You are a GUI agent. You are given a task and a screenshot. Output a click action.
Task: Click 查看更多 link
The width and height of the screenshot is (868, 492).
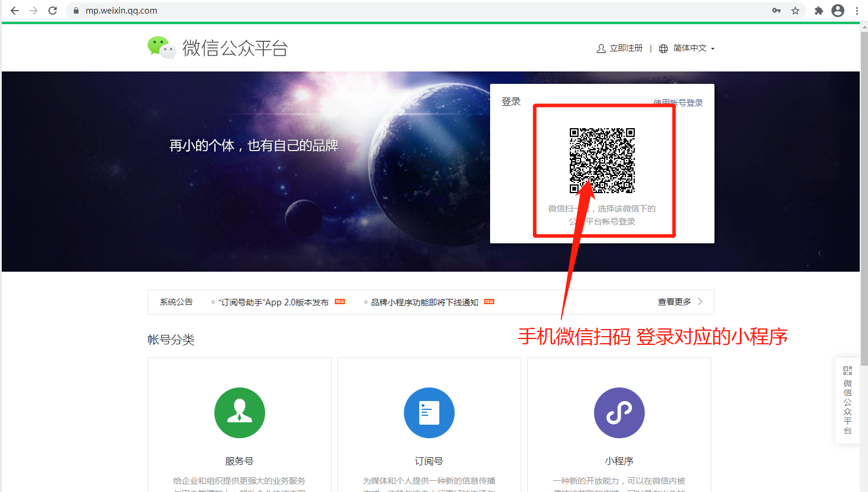(674, 302)
